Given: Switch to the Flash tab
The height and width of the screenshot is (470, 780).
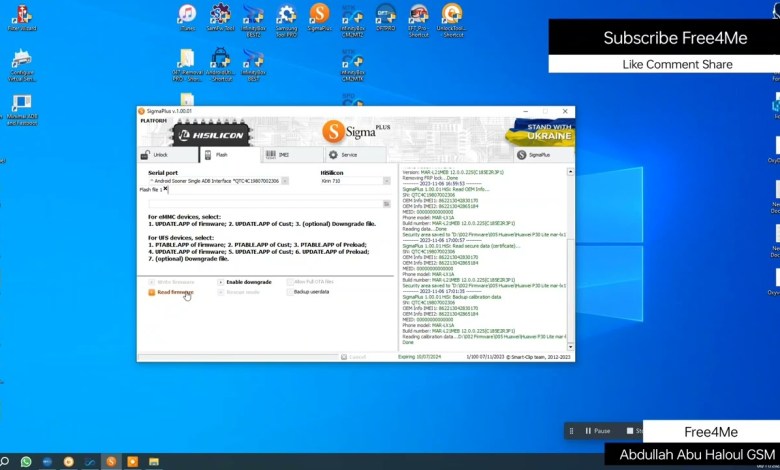Looking at the screenshot, I should (x=230, y=155).
